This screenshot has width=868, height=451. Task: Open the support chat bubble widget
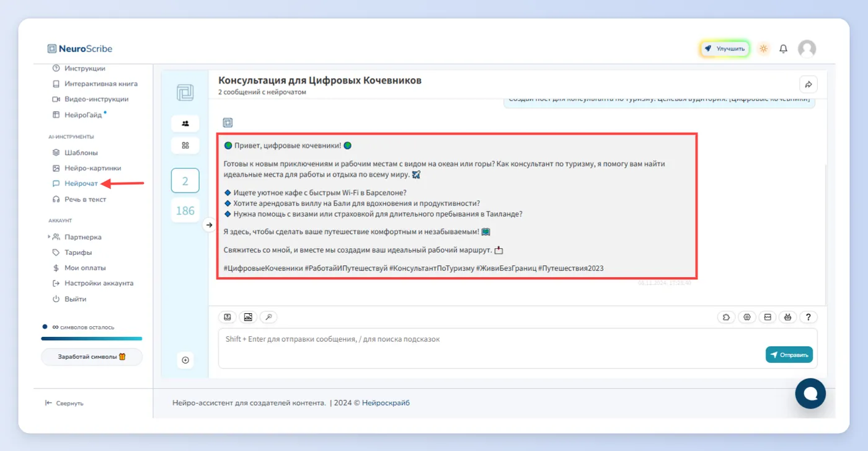810,393
